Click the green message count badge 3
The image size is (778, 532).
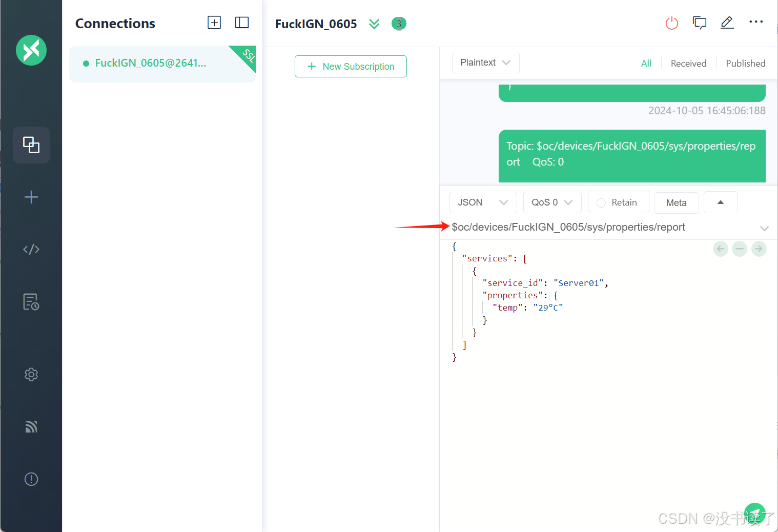(399, 24)
